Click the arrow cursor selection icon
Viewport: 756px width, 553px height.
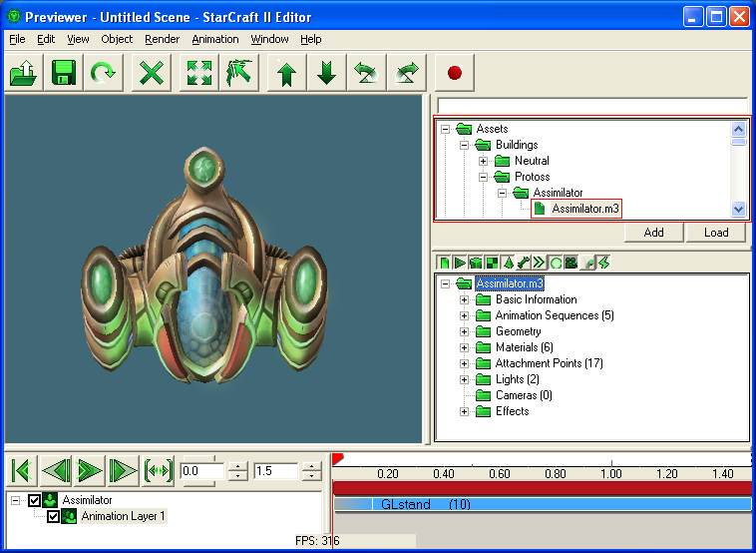tap(239, 73)
